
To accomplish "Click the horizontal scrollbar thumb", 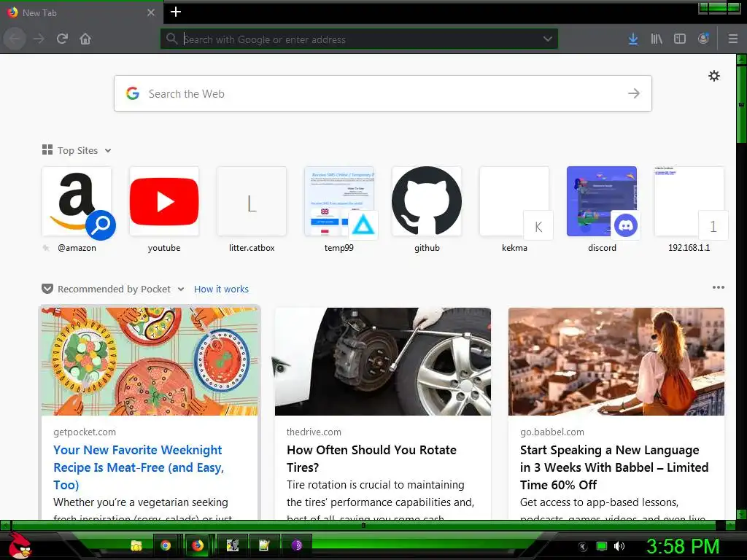I will point(363,525).
